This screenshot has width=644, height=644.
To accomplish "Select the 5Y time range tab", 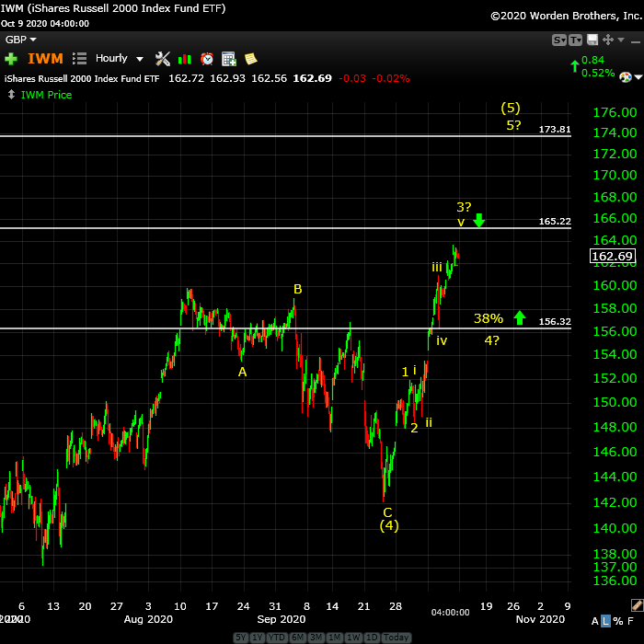I will pyautogui.click(x=241, y=638).
